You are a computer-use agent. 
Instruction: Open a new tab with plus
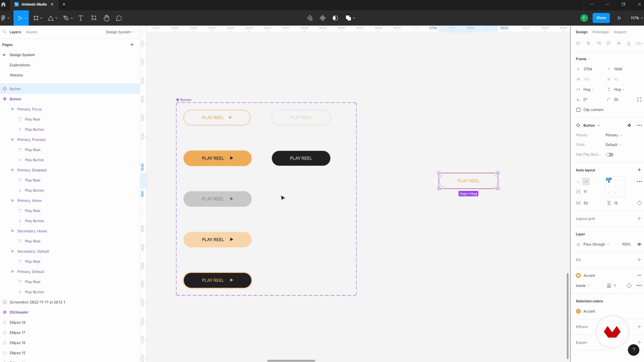click(64, 5)
